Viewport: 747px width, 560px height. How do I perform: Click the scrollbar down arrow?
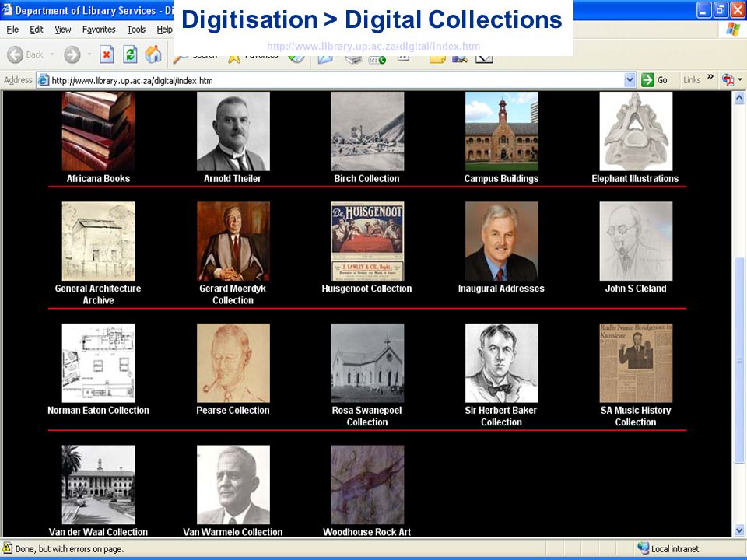(739, 530)
